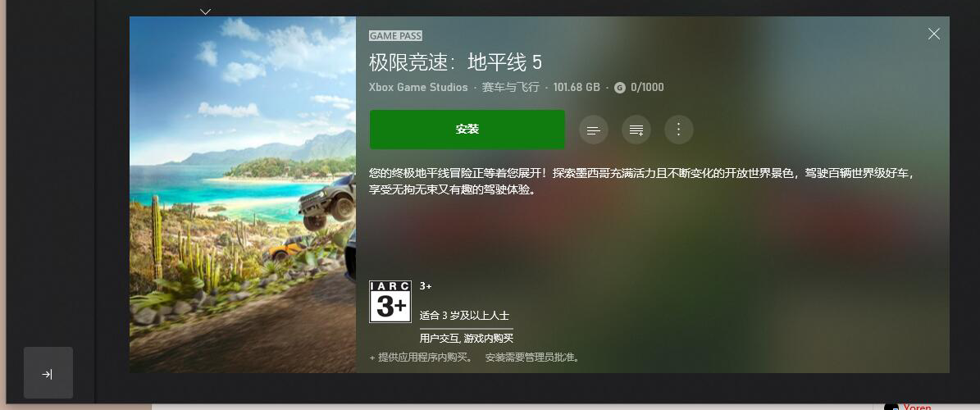This screenshot has width=980, height=410.
Task: Click the 极限竞速:地平线 5 title
Action: (456, 61)
